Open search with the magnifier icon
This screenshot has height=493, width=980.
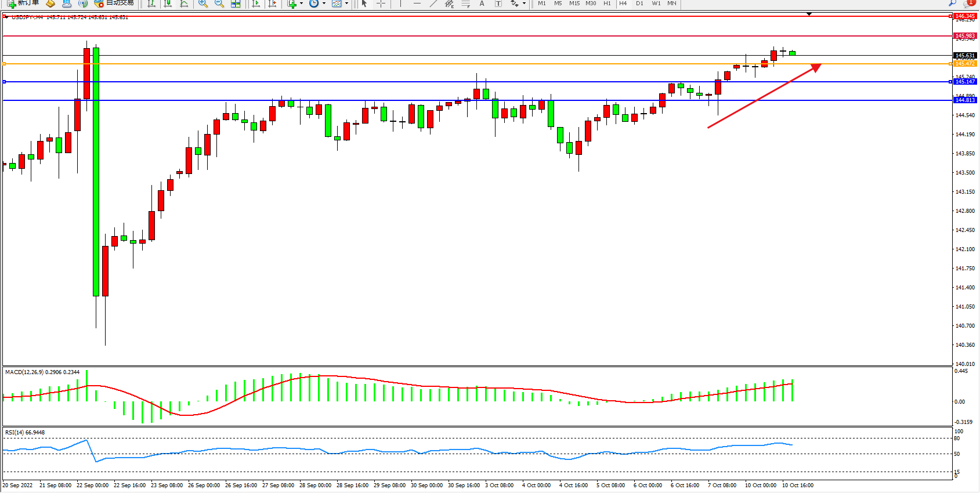(x=952, y=3)
